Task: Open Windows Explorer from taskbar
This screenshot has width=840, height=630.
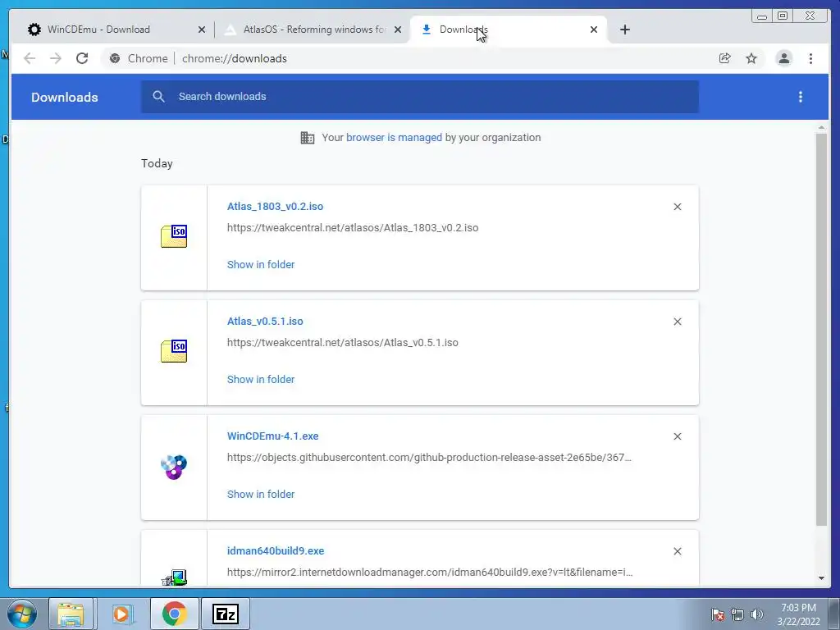Action: (x=71, y=614)
